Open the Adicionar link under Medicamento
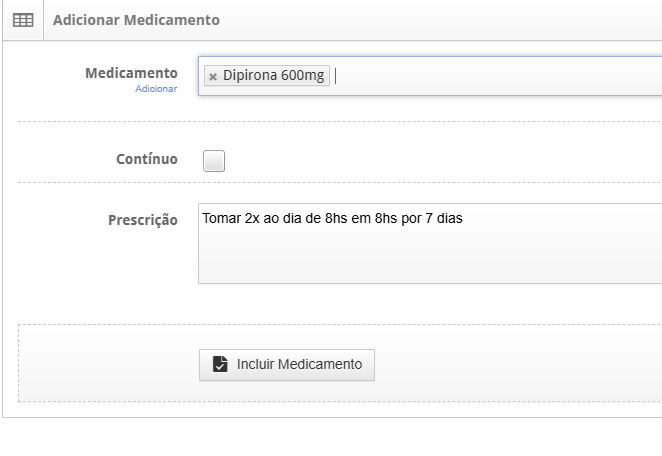This screenshot has width=662, height=456. (x=156, y=89)
